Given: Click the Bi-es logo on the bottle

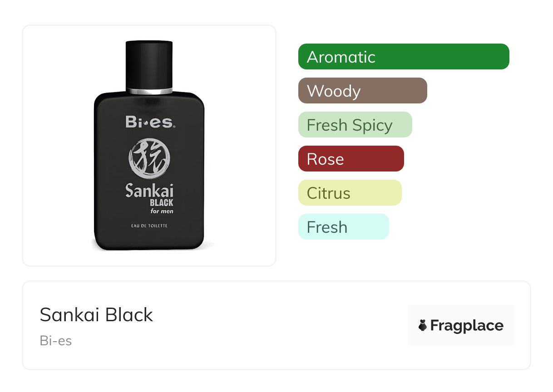Looking at the screenshot, I should pos(149,122).
